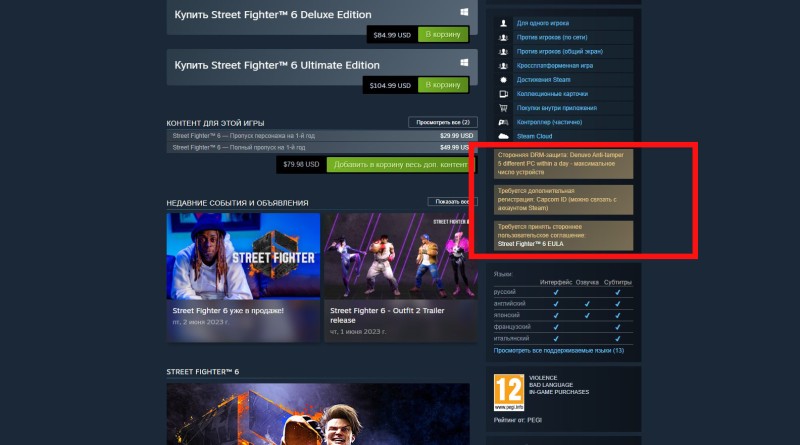
Task: Click the $84.99 USD Deluxe price
Action: [392, 35]
